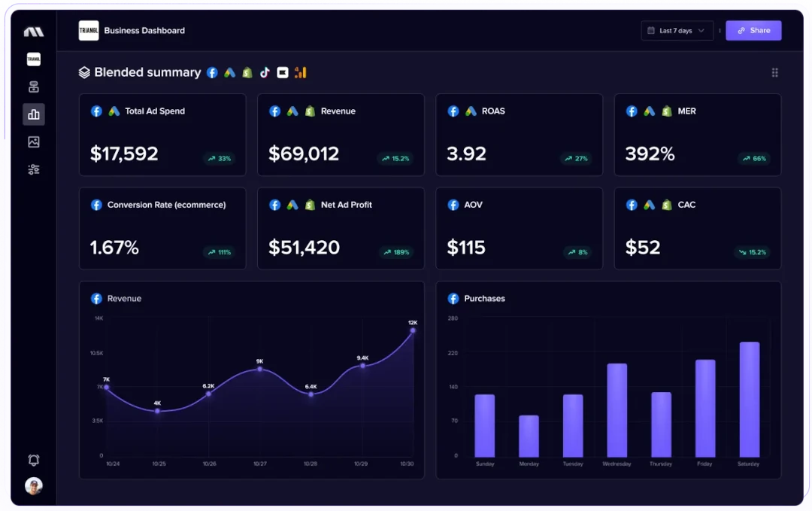The image size is (812, 511).
Task: Click the Shopify icon on MER card
Action: pos(667,111)
